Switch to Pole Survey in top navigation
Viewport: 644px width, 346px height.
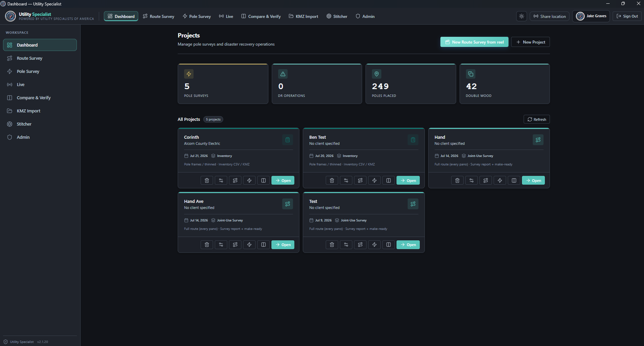coord(197,16)
